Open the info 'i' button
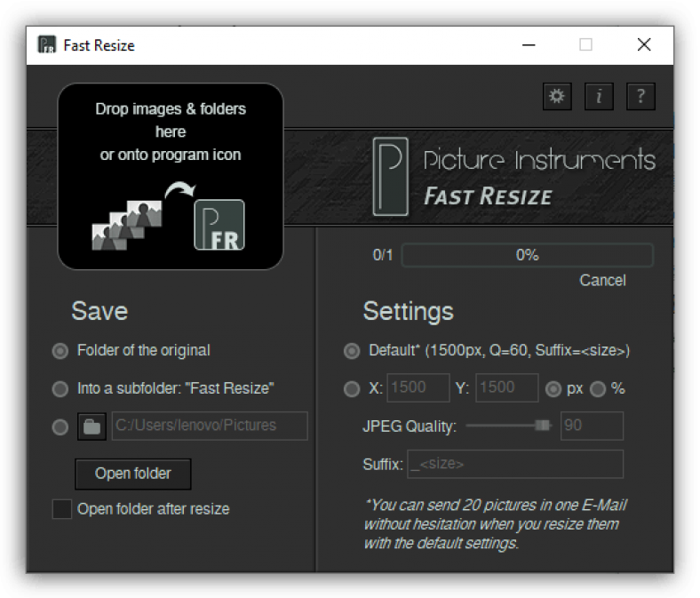 tap(599, 96)
